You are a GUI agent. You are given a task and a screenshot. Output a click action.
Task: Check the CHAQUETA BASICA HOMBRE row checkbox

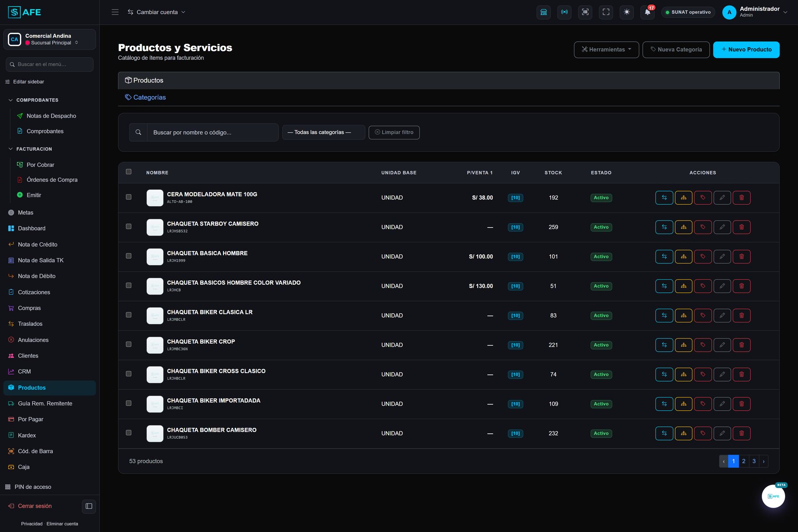[x=129, y=256]
